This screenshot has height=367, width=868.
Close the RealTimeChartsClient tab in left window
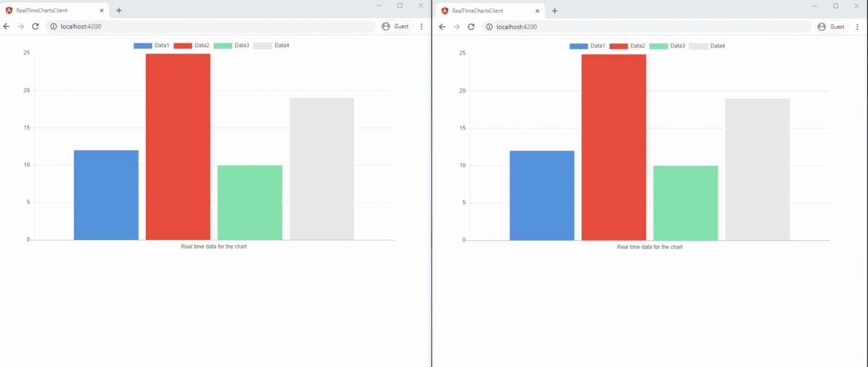click(102, 11)
